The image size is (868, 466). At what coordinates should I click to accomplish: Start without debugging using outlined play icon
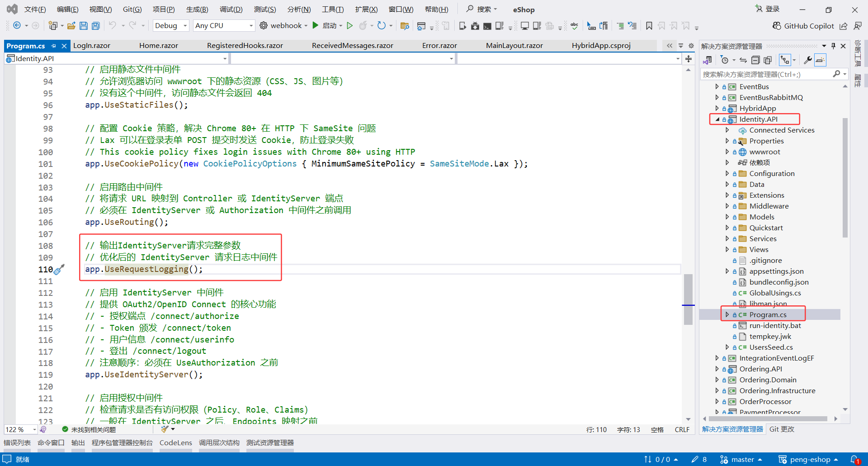(349, 26)
